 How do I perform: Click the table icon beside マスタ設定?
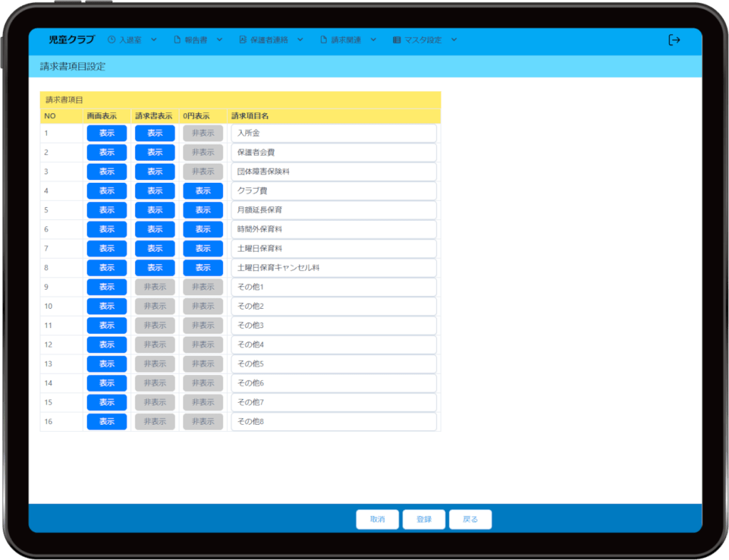(397, 40)
